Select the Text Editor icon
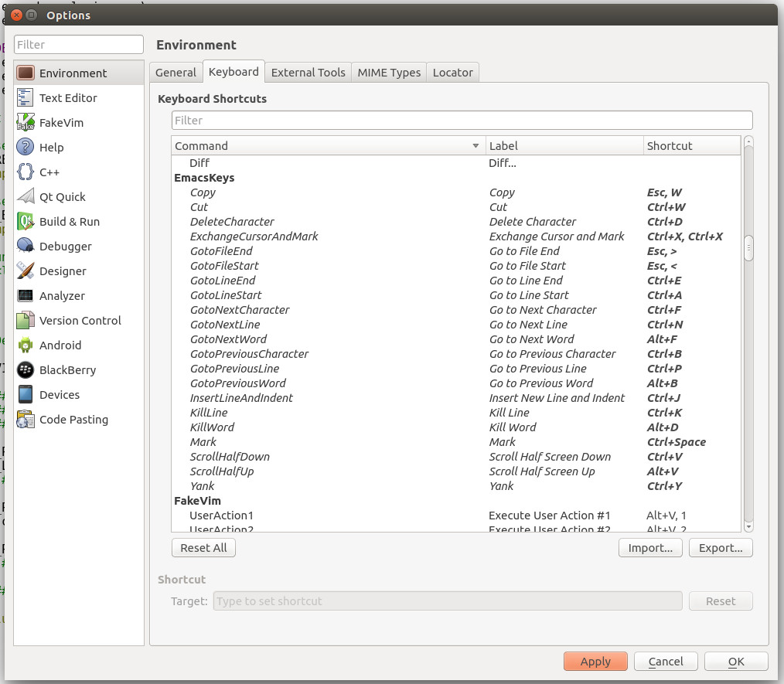 (26, 98)
